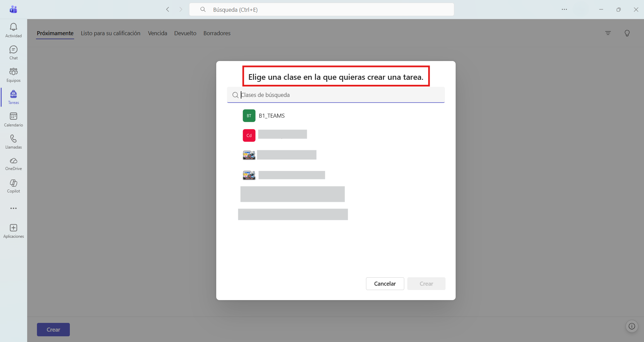
Task: Open OneDrive from the sidebar
Action: (x=13, y=164)
